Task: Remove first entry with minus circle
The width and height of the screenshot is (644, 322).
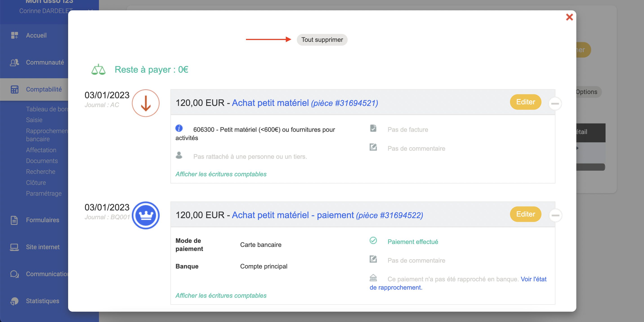Action: 555,103
